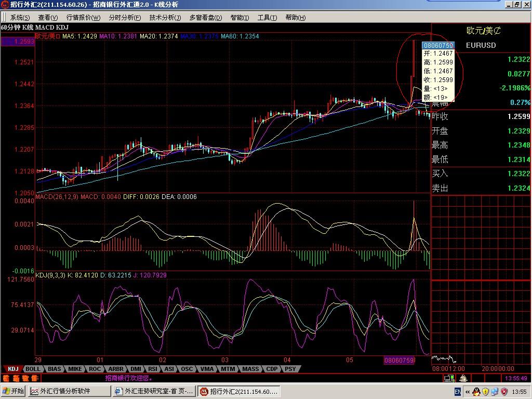Open the 工具(T) menu

click(x=267, y=18)
